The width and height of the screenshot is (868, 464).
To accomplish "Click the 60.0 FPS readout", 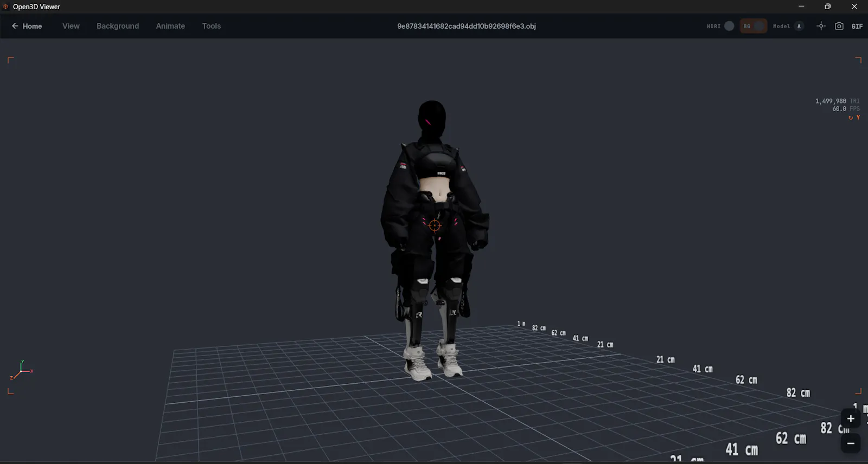I will tap(846, 108).
